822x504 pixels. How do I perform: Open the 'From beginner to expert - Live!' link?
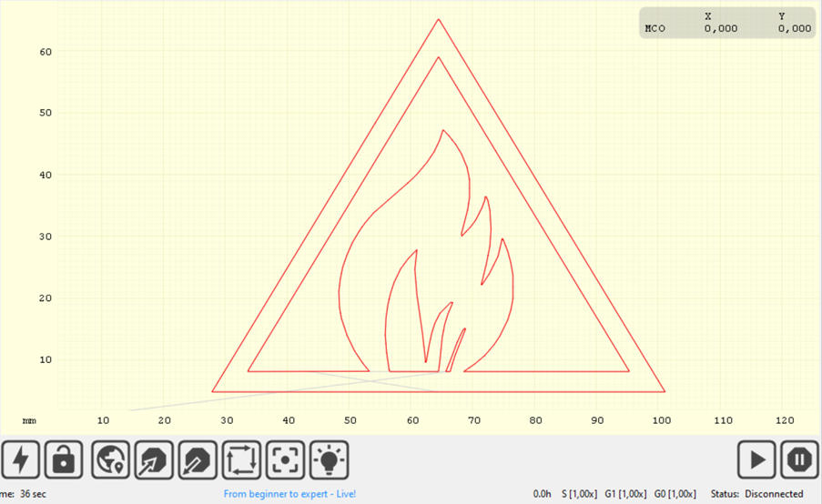pyautogui.click(x=289, y=494)
